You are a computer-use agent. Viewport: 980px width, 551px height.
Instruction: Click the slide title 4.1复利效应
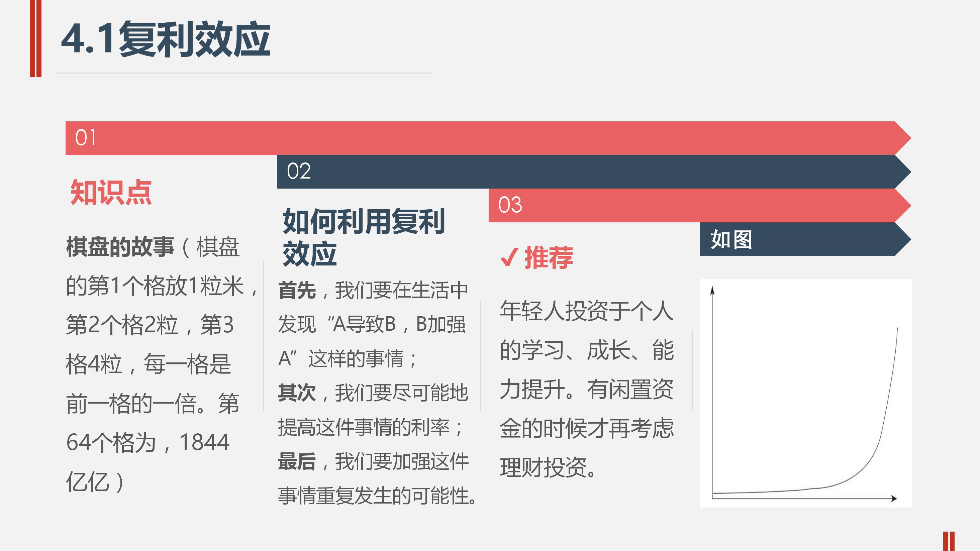tap(166, 39)
